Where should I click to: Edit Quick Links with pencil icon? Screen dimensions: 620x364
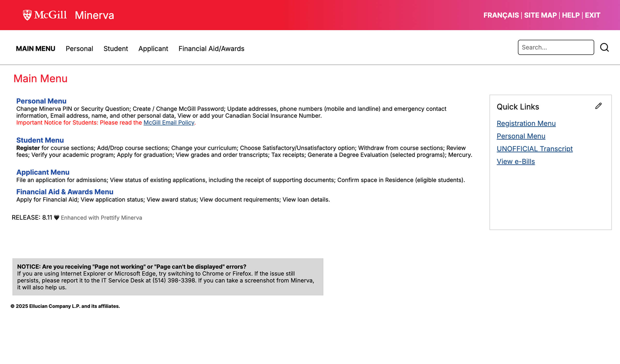[x=598, y=106]
